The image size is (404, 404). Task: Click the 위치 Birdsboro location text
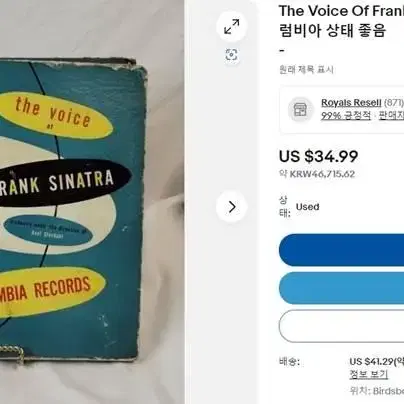pos(377,391)
